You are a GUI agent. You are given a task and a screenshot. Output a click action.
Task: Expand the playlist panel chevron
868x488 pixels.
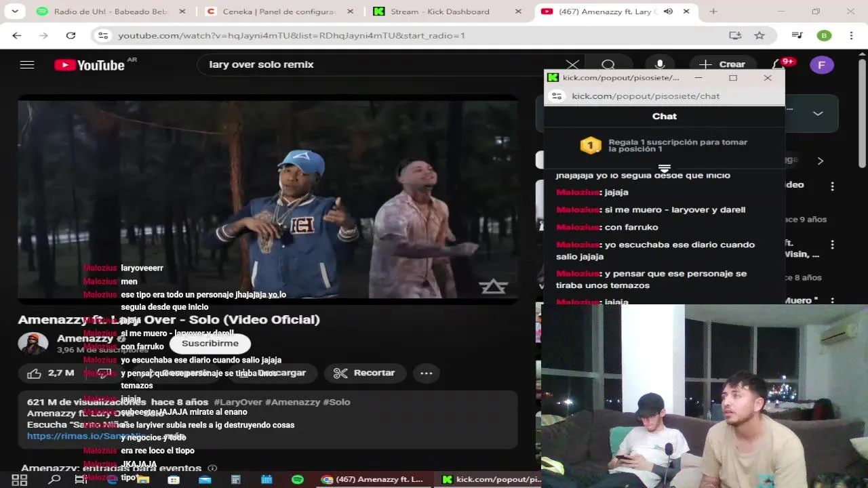818,113
